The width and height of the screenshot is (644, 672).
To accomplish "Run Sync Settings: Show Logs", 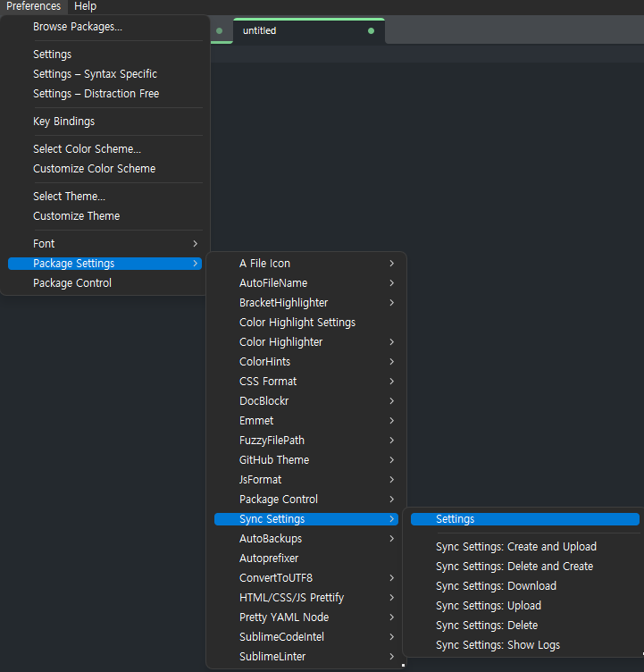I will point(525,646).
